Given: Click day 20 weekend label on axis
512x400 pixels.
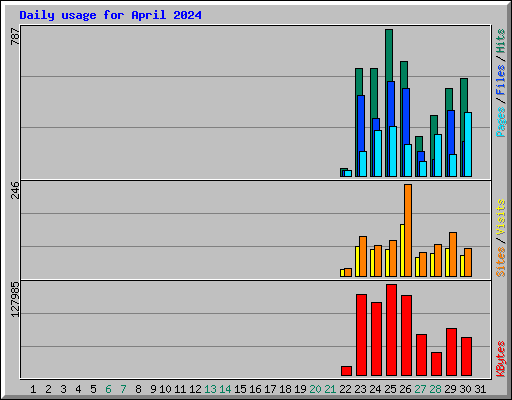Looking at the screenshot, I should click(x=315, y=389).
